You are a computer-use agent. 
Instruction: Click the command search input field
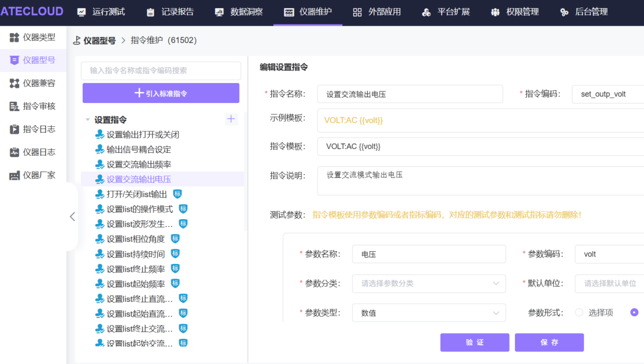coord(161,70)
